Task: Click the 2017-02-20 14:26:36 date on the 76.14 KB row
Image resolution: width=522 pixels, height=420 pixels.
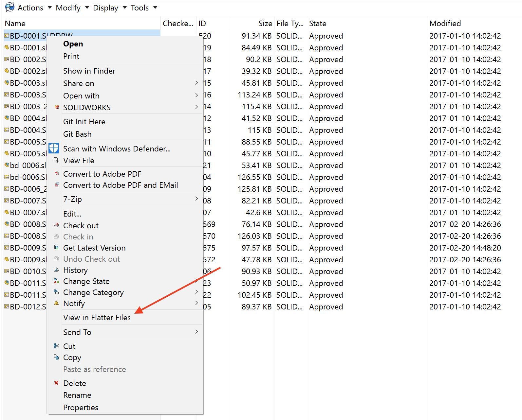Action: point(465,224)
